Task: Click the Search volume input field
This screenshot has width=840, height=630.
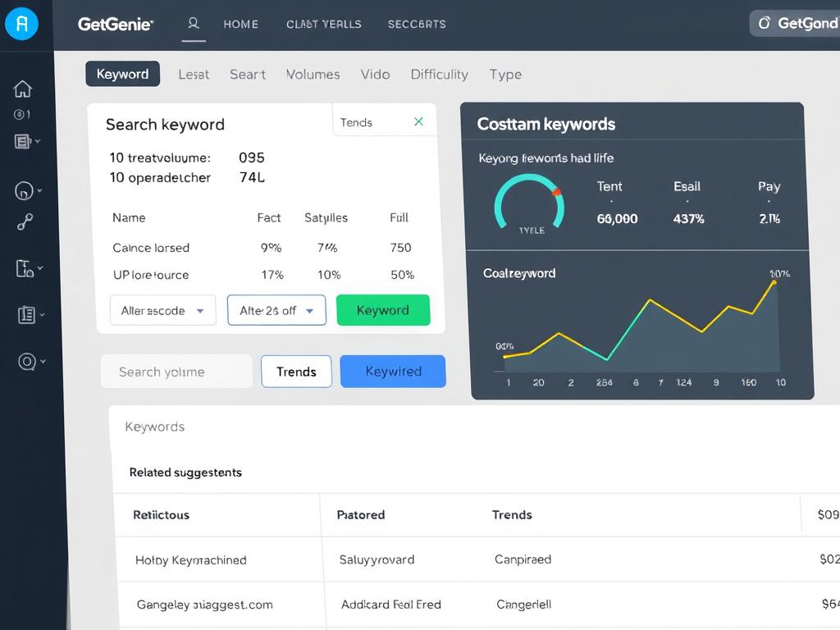Action: click(176, 372)
